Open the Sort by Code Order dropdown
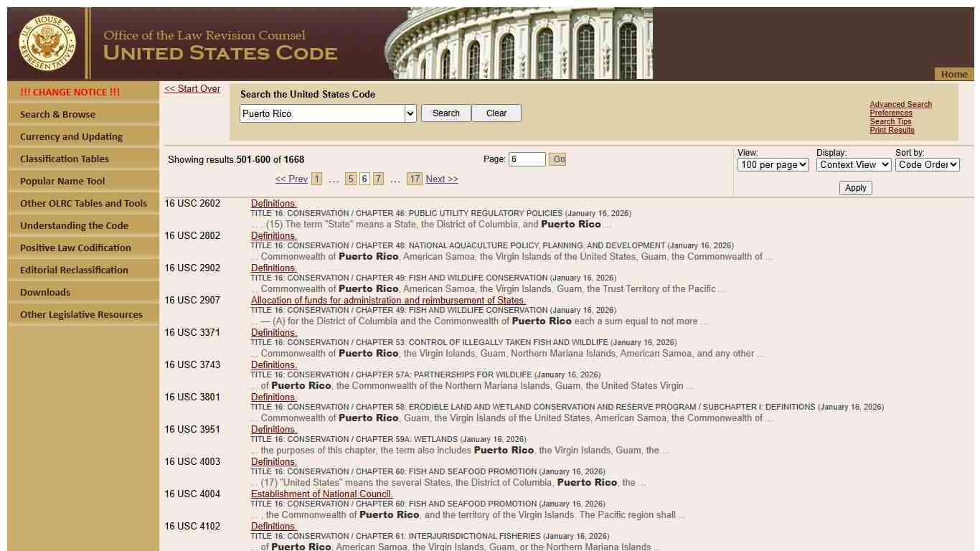The image size is (980, 551). coord(927,165)
